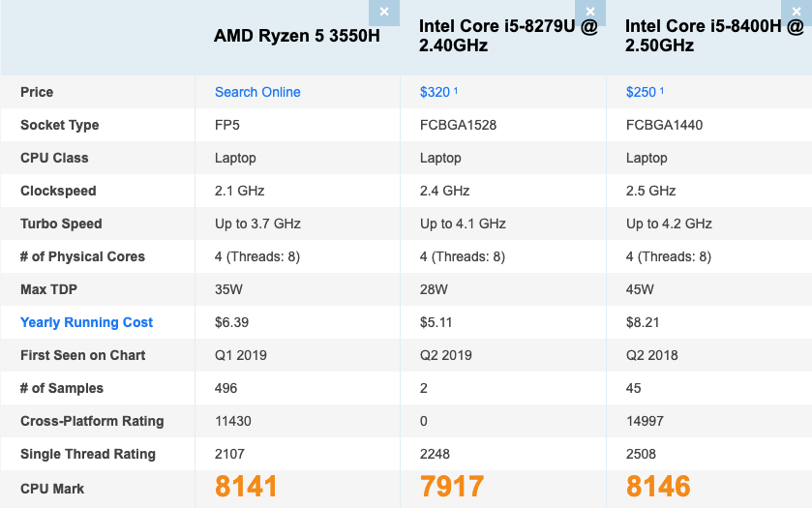The image size is (812, 508).
Task: Select CPU Mark value 7917
Action: tap(452, 487)
